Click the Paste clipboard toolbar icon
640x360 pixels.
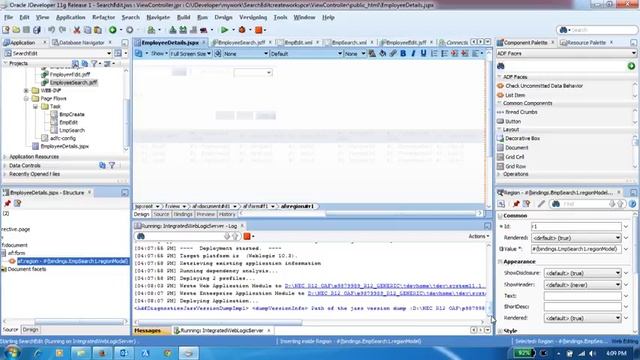[x=98, y=30]
